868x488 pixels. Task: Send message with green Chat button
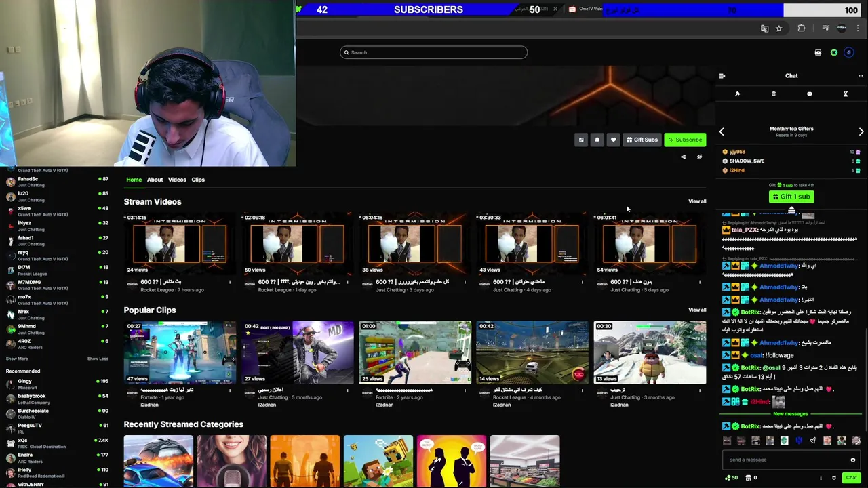[852, 478]
